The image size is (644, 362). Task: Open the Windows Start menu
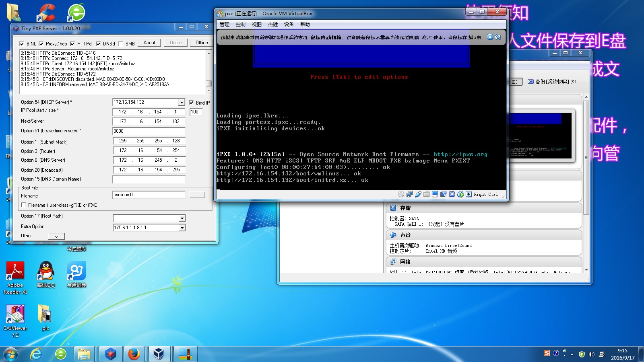point(11,354)
